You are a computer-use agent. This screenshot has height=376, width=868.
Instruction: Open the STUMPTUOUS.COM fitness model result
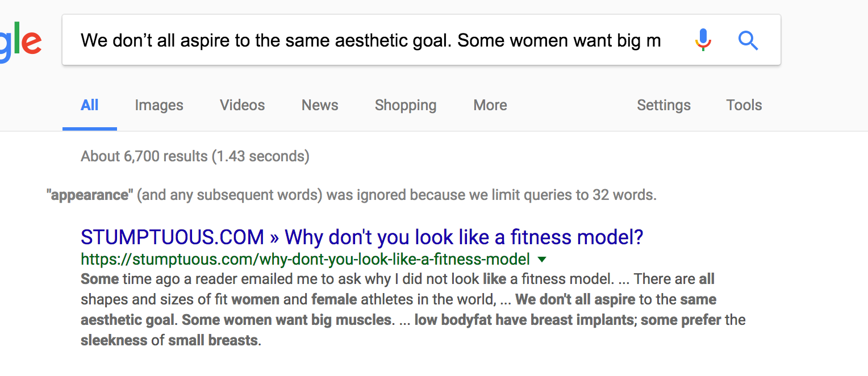click(362, 237)
